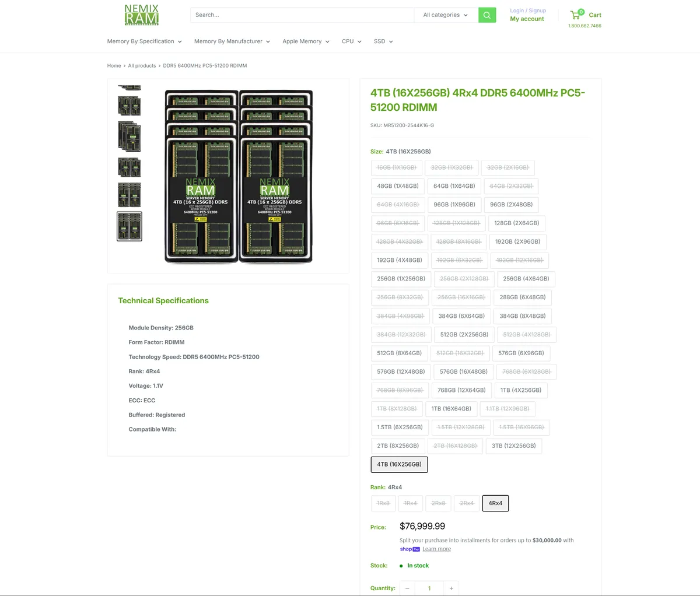This screenshot has height=596, width=700.
Task: Navigate to All products via breadcrumb
Action: point(142,65)
